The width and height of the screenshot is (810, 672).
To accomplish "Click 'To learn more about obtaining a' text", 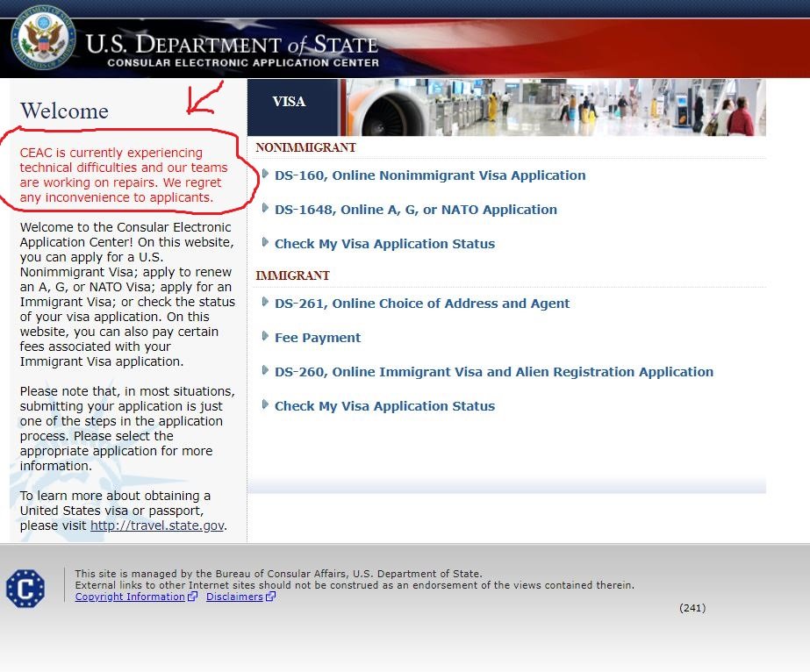I will click(x=124, y=511).
